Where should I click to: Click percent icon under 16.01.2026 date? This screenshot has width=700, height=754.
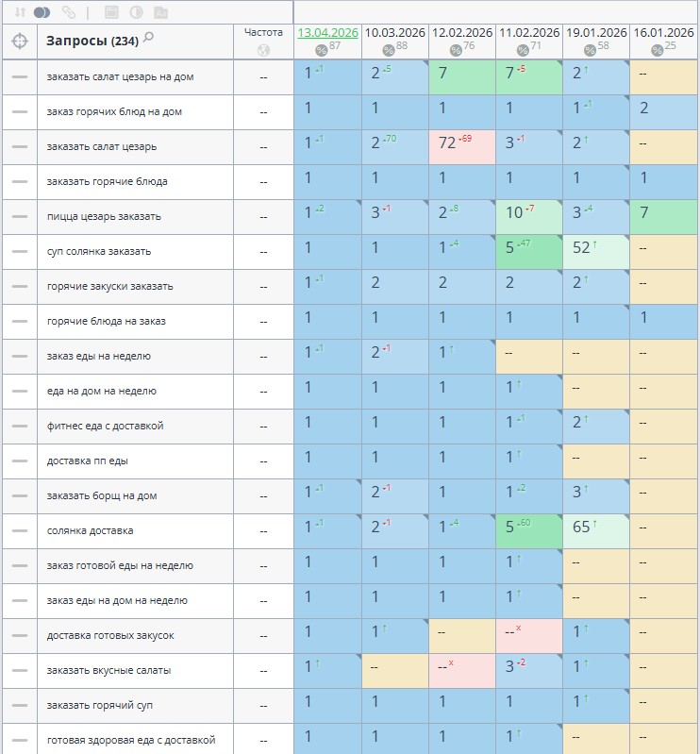pyautogui.click(x=658, y=50)
